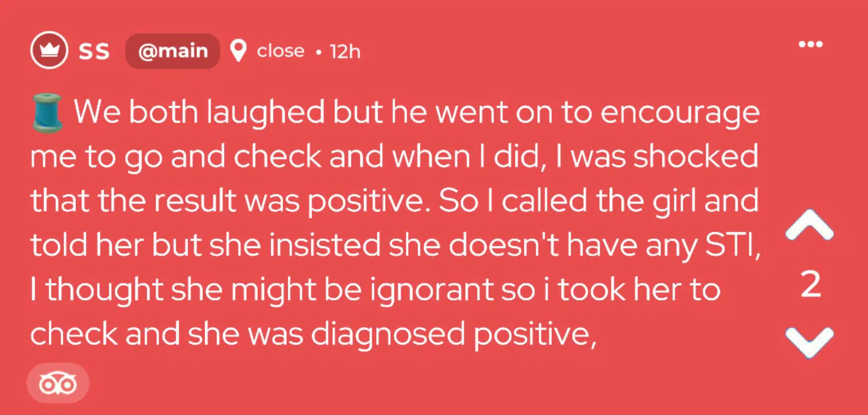Click the "close" distance label

[281, 51]
